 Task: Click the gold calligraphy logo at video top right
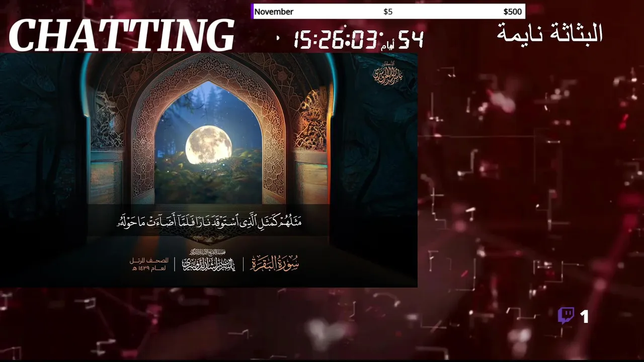click(387, 73)
